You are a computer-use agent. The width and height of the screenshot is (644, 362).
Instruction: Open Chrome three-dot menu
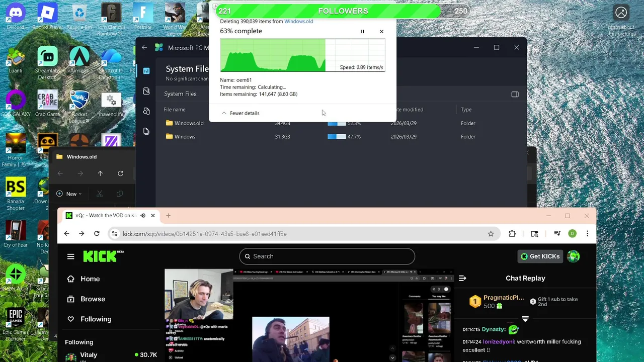pyautogui.click(x=587, y=234)
